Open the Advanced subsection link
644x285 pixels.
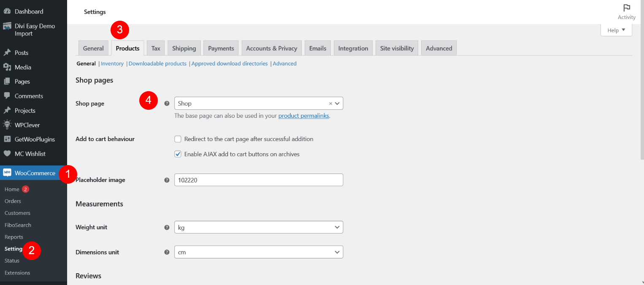click(x=284, y=63)
